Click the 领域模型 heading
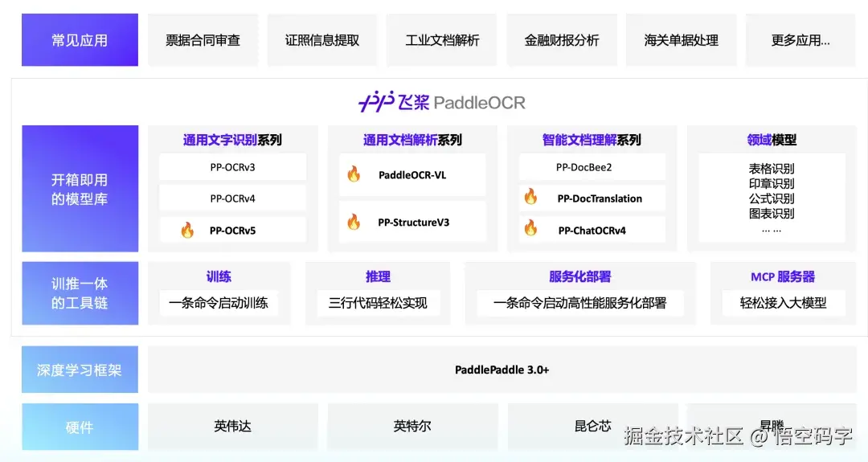 click(x=772, y=140)
